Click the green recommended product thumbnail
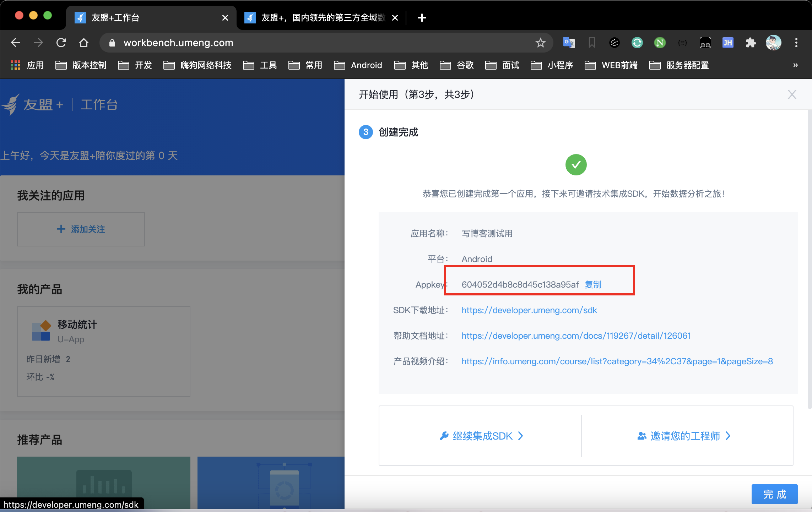812x512 pixels. click(104, 483)
